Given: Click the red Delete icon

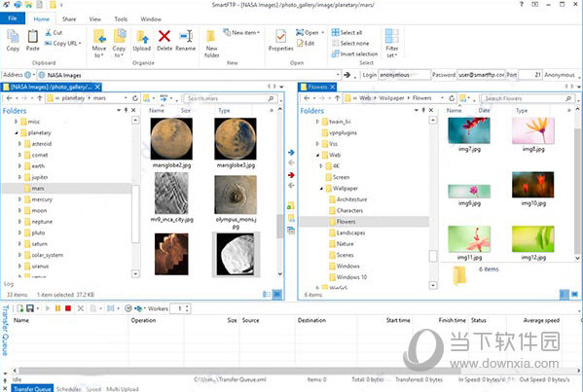Looking at the screenshot, I should click(x=164, y=41).
